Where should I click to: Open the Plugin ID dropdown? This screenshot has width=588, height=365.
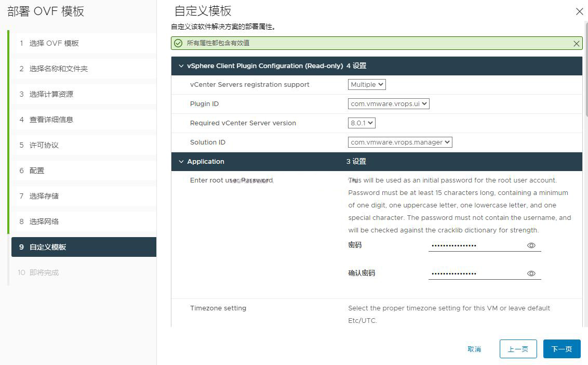389,104
